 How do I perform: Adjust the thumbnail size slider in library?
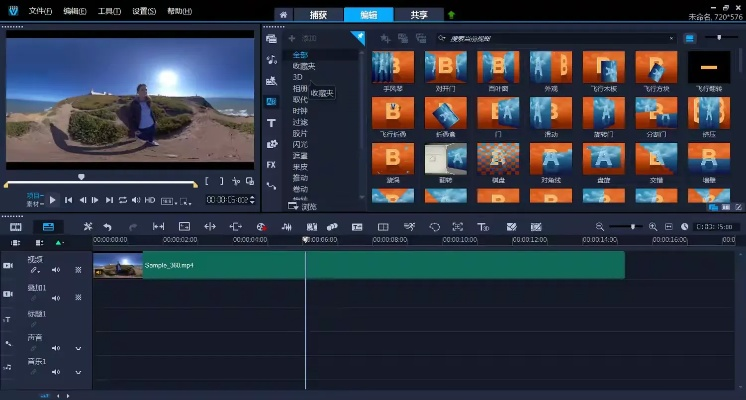[x=718, y=38]
